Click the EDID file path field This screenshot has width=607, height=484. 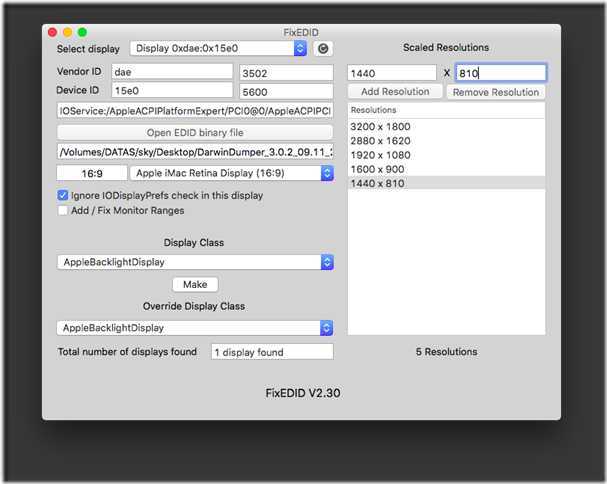195,152
